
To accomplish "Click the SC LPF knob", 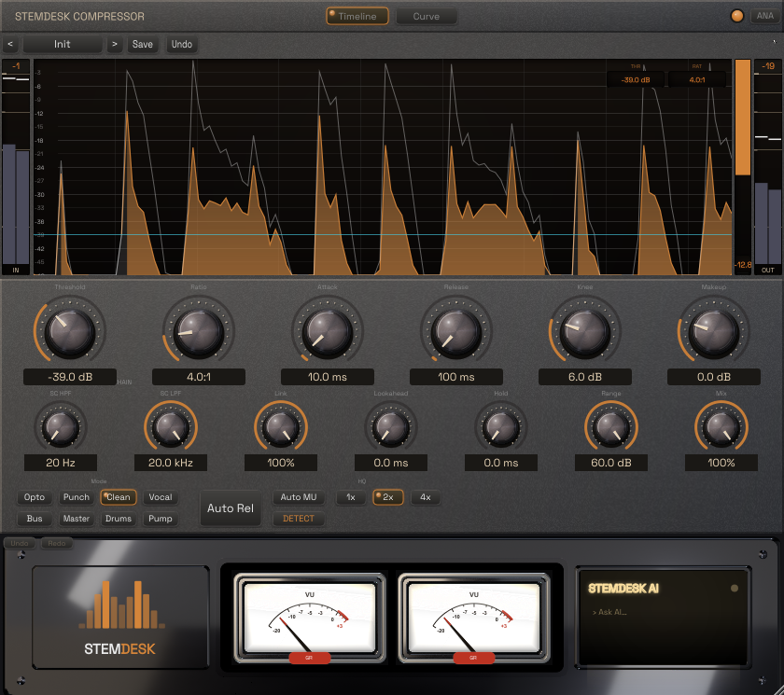I will [x=171, y=427].
